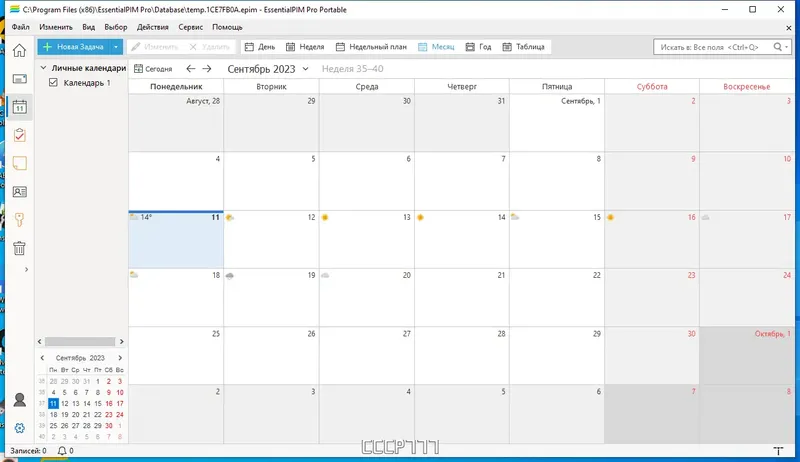
Task: Click the cloud weather icon on day 15
Action: [x=515, y=217]
